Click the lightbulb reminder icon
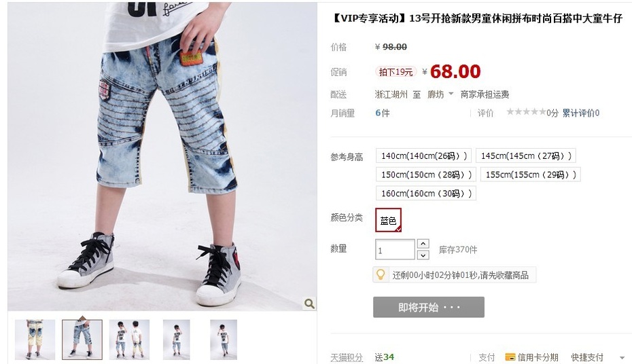This screenshot has width=632, height=364. pyautogui.click(x=381, y=274)
